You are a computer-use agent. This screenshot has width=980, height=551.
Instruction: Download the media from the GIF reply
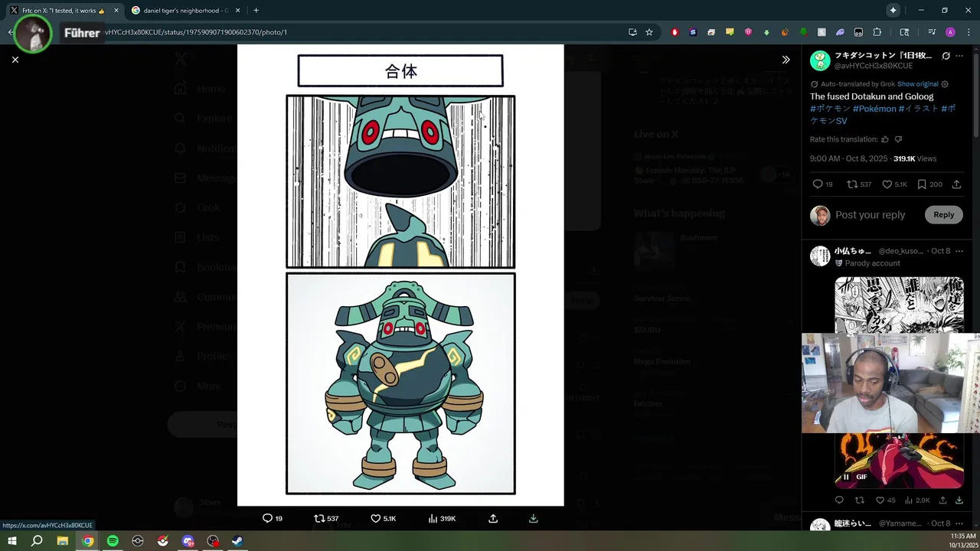point(959,500)
